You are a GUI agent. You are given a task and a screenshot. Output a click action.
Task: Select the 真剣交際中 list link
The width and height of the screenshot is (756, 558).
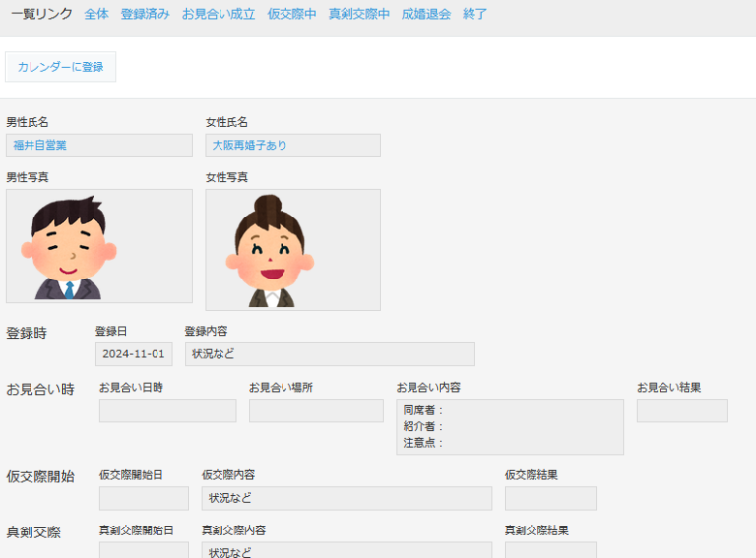tap(359, 15)
